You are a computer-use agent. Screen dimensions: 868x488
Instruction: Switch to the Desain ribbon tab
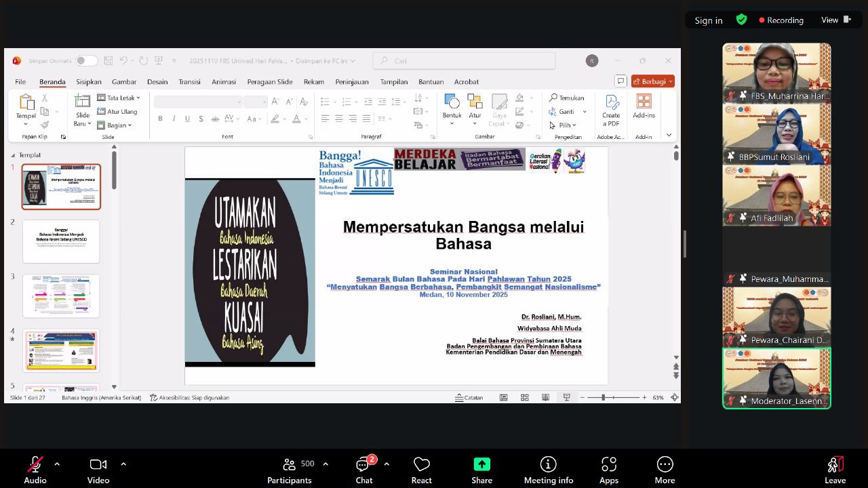point(157,82)
